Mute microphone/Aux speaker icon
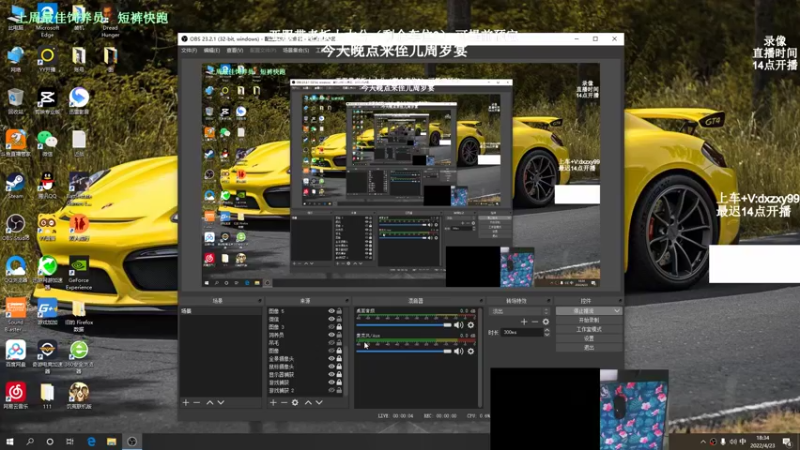 tap(459, 351)
